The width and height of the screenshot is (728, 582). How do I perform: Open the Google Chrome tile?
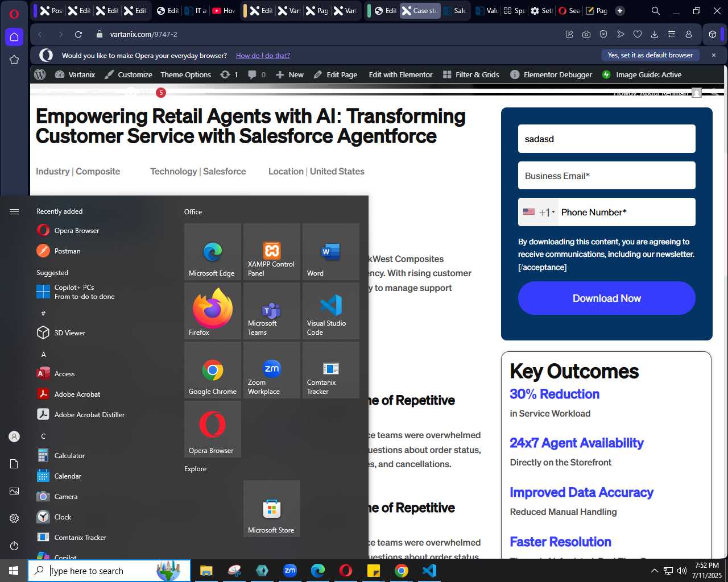(x=213, y=370)
